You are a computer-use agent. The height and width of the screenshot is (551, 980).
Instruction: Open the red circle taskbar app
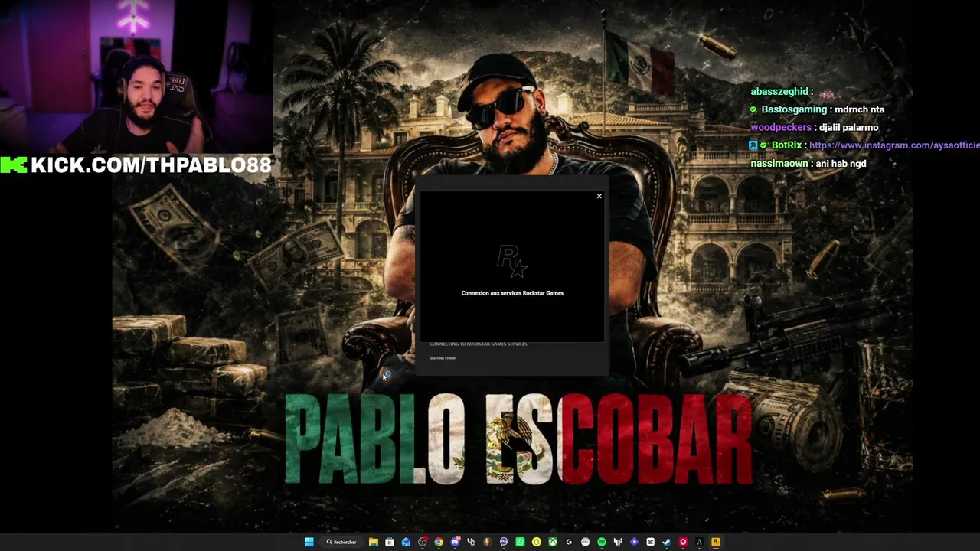683,542
